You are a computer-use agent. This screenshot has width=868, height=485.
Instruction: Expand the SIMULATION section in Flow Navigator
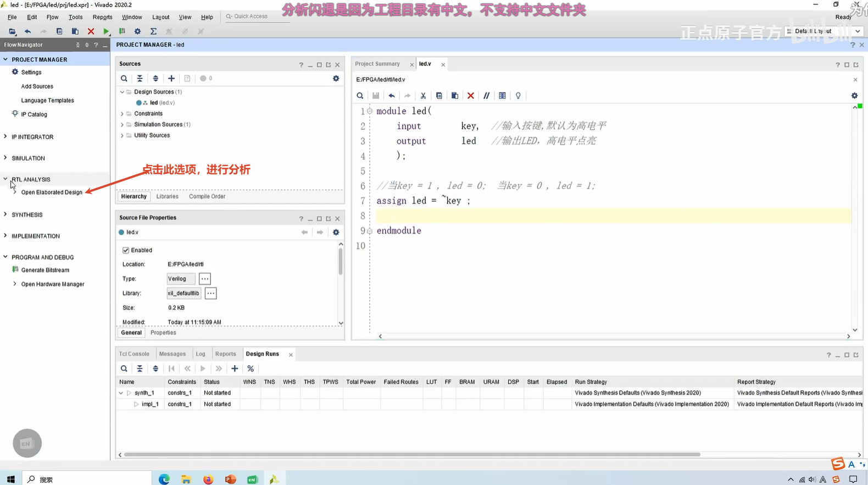(x=5, y=158)
